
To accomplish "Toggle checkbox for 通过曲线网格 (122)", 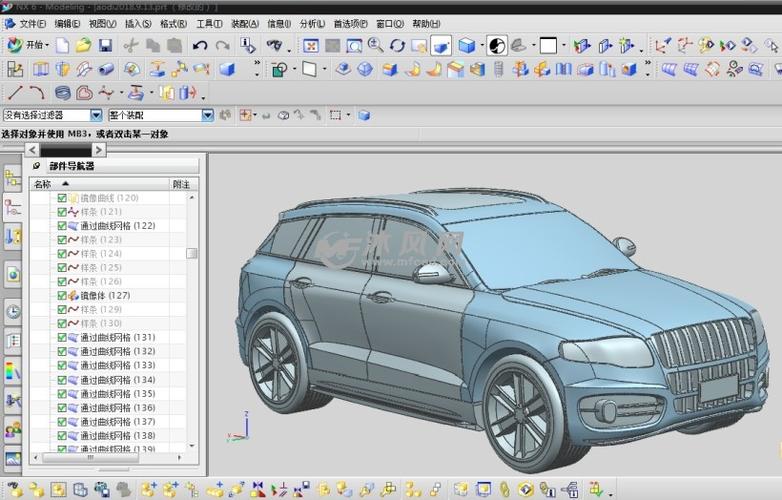I will 62,226.
